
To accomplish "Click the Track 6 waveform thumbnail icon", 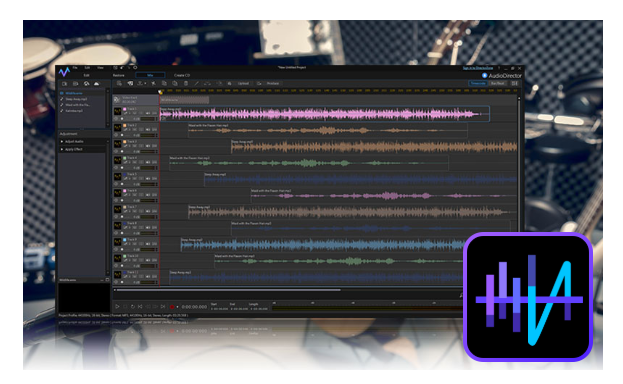I will pos(118,193).
